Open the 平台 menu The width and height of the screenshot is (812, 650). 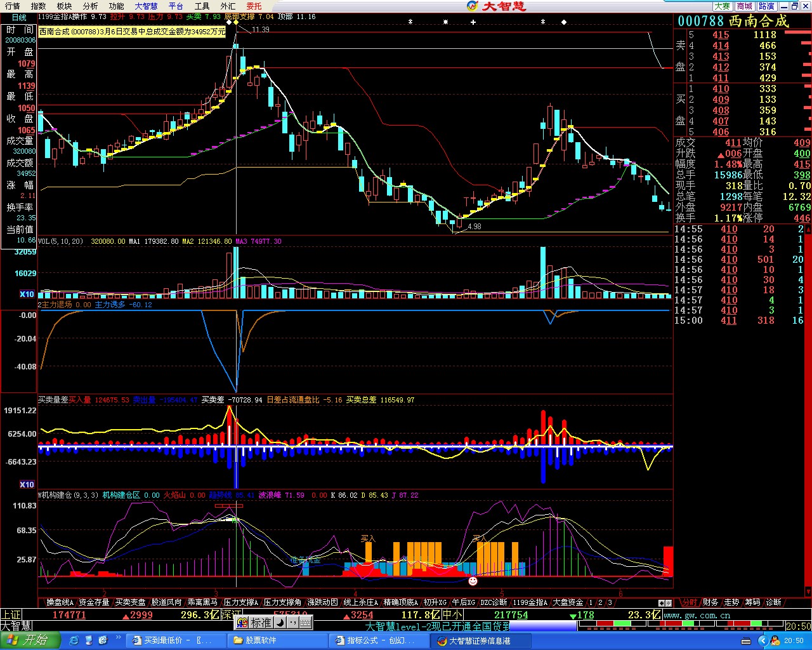(176, 6)
